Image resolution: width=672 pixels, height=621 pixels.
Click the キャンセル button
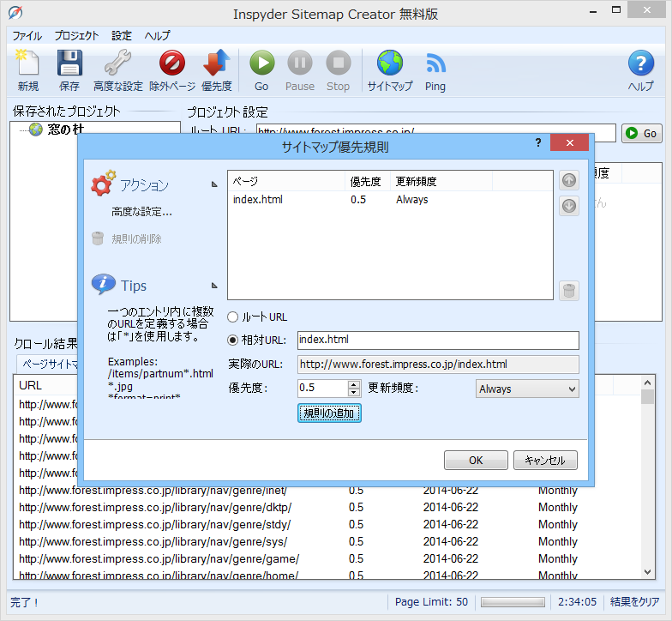[545, 460]
